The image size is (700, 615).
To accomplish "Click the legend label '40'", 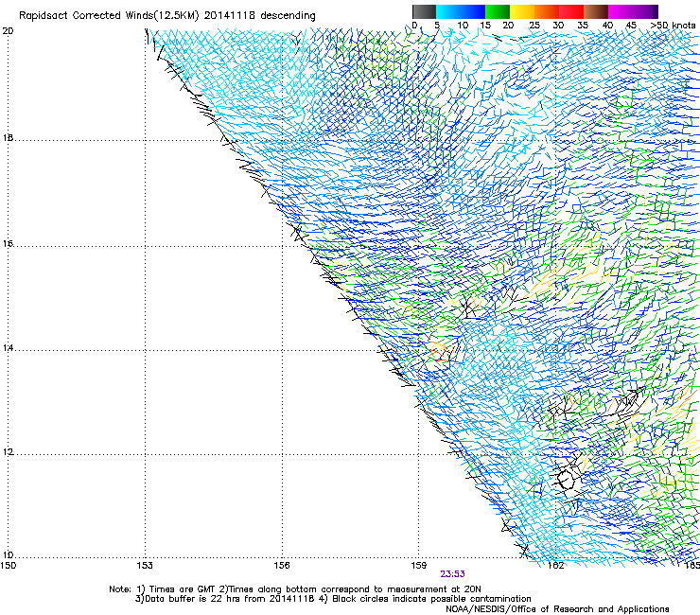I will point(607,26).
